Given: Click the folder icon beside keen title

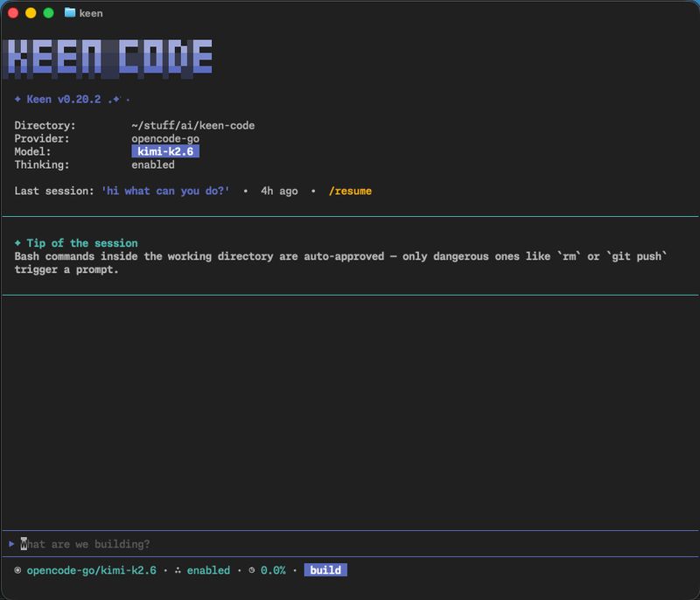Looking at the screenshot, I should coord(70,12).
